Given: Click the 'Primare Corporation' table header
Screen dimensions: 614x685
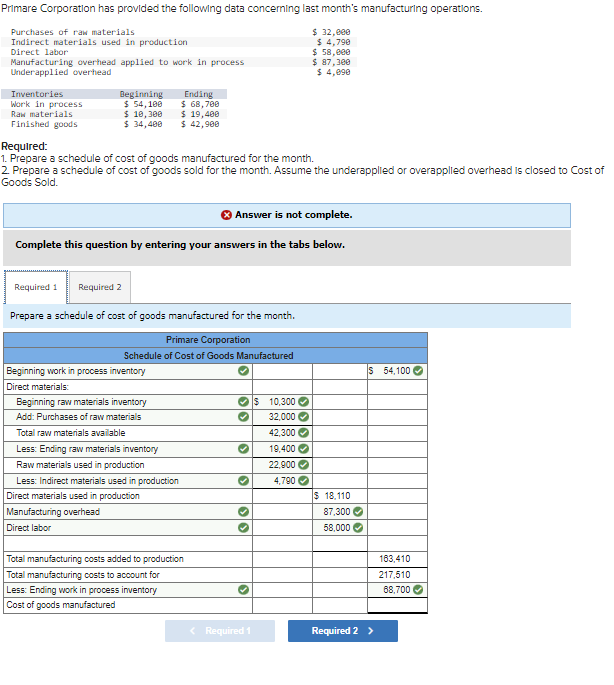Looking at the screenshot, I should click(208, 339).
